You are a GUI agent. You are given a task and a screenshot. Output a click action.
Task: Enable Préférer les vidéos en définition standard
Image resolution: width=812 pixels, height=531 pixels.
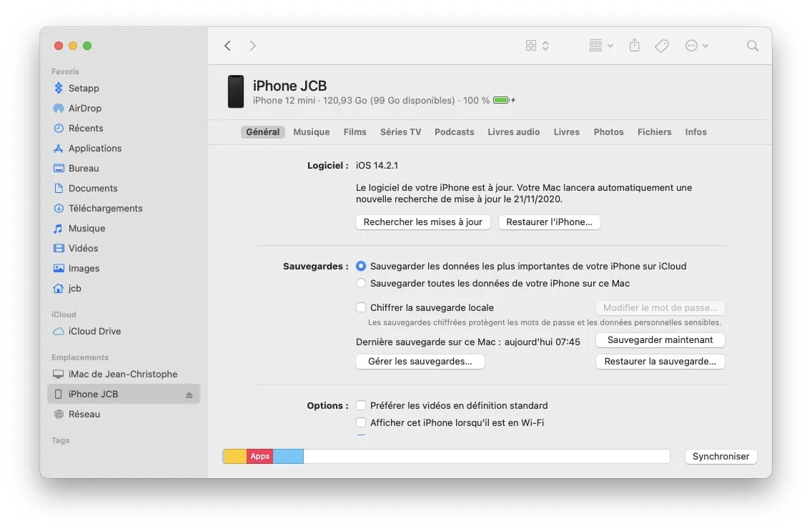tap(361, 405)
